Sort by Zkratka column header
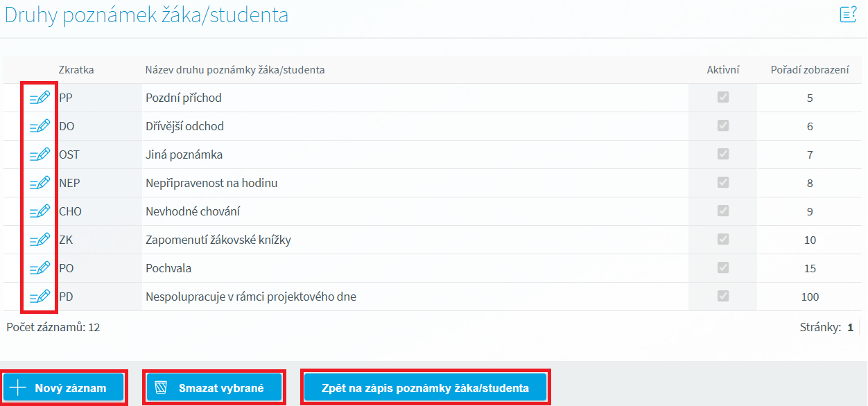The image size is (868, 406). point(76,69)
